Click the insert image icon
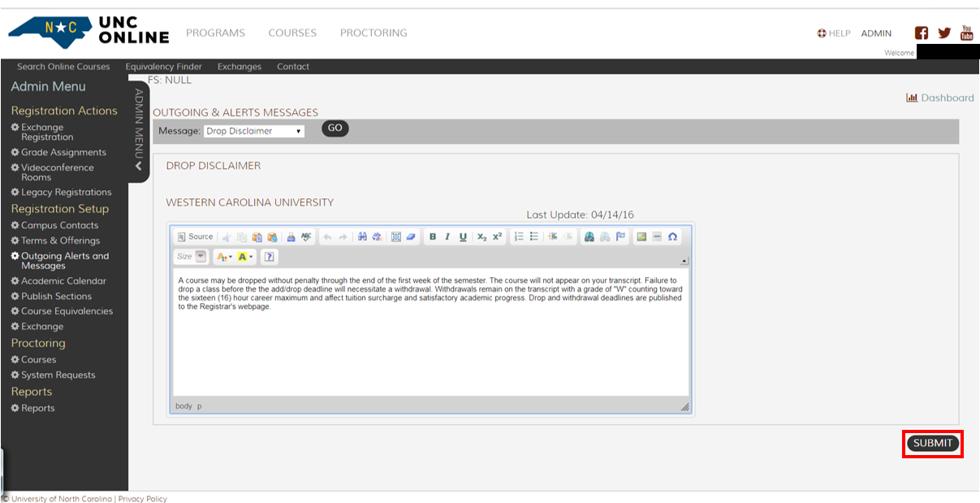Viewport: 980px width, 503px height. [x=641, y=236]
